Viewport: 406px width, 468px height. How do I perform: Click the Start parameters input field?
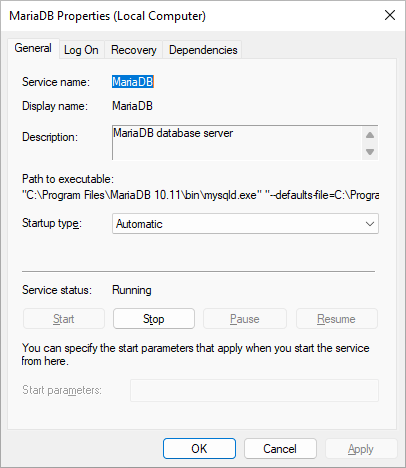click(x=254, y=390)
